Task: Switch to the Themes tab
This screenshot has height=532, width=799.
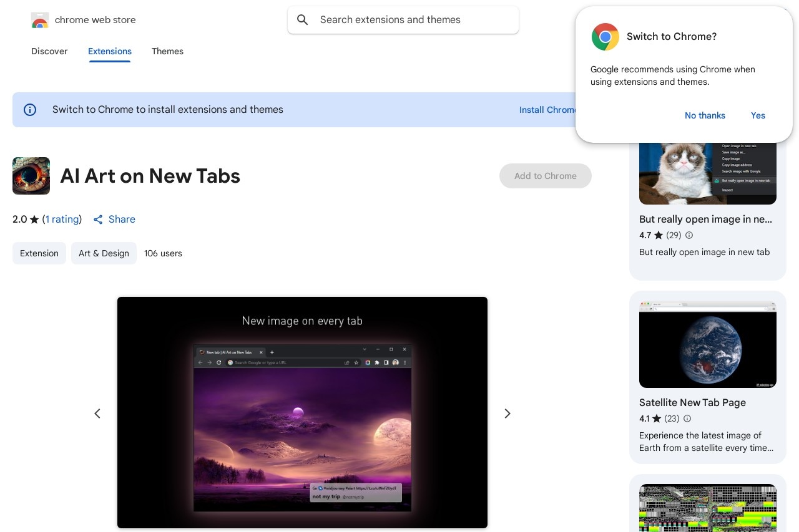Action: [167, 51]
